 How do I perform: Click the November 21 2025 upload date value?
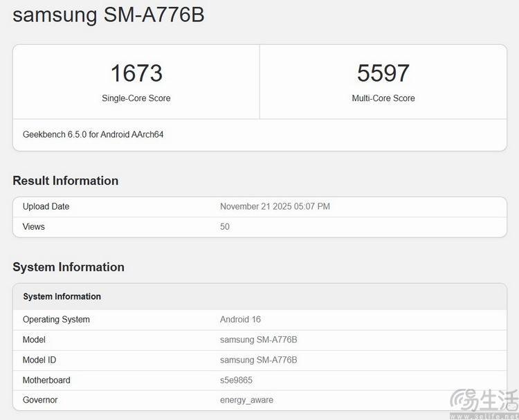[x=275, y=206]
